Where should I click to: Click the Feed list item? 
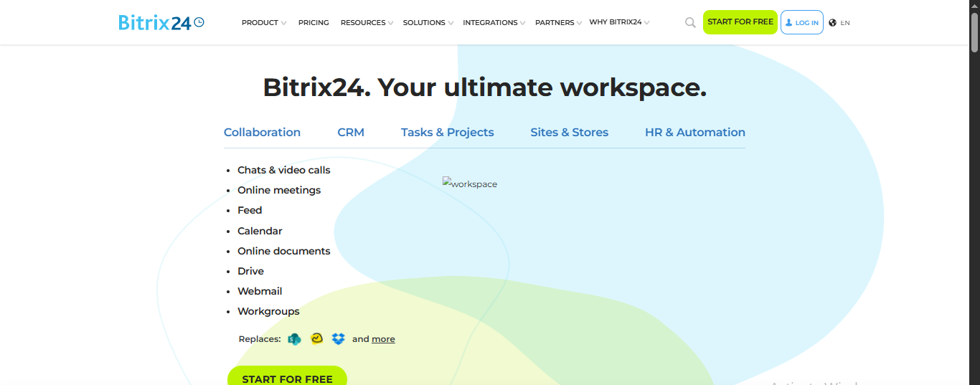[x=250, y=210]
